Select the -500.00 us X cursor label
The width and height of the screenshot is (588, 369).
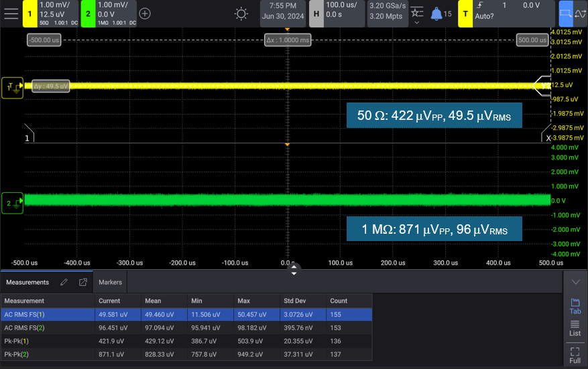(44, 40)
